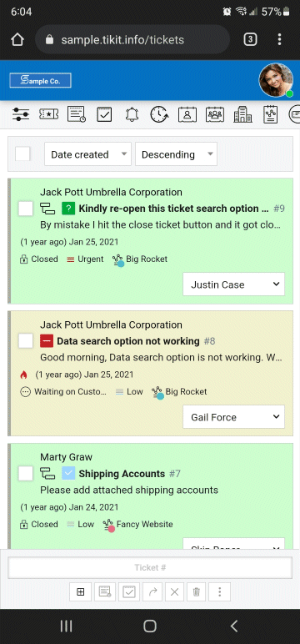
Task: Focus the Ticket # input field
Action: coord(150,567)
